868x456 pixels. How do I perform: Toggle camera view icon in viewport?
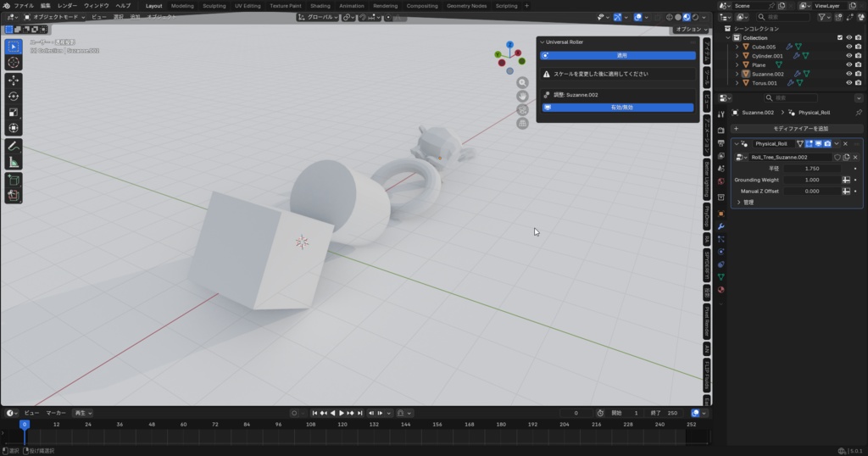tap(522, 109)
